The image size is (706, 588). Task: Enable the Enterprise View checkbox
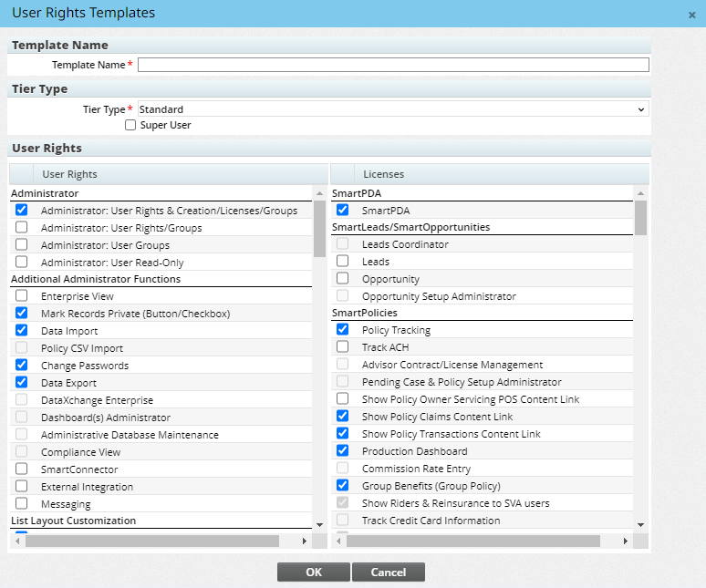coord(21,295)
